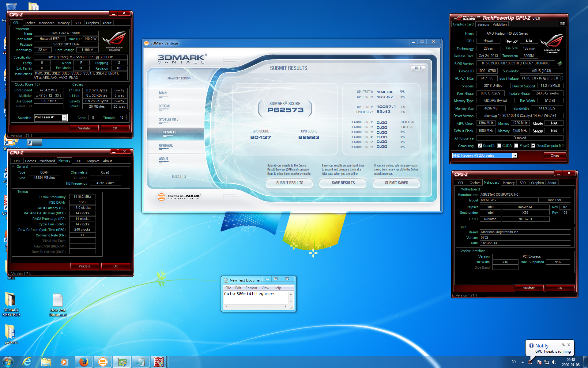Viewport: 588px width, 368px height.
Task: Open SPD tab in top-left CPU-Z window
Action: point(78,23)
